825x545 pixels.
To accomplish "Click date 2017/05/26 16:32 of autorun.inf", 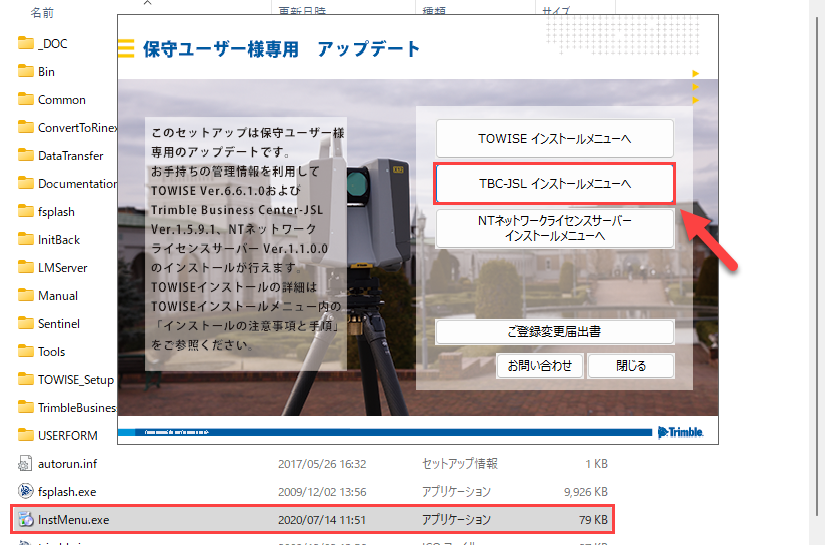I will point(322,464).
